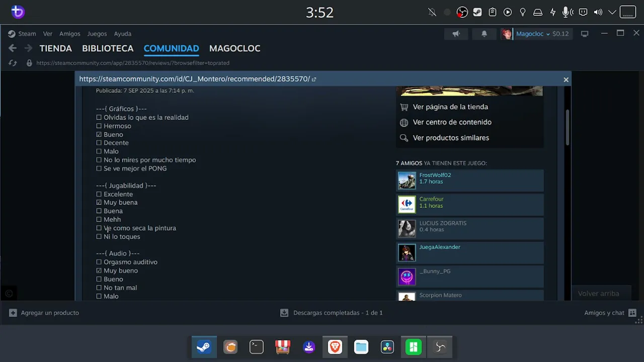Tick the Decente checkbox

click(x=99, y=143)
